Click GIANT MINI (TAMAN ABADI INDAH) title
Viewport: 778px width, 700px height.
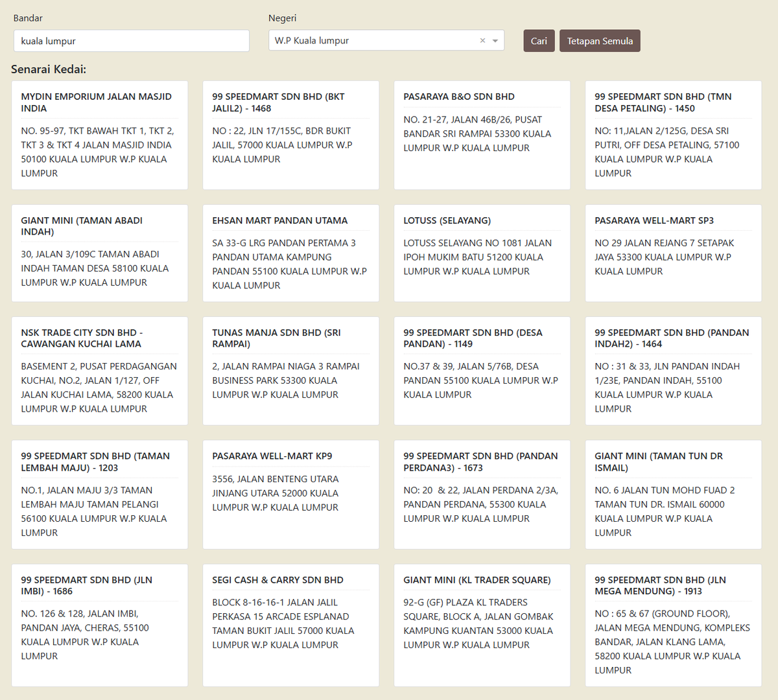pos(82,226)
